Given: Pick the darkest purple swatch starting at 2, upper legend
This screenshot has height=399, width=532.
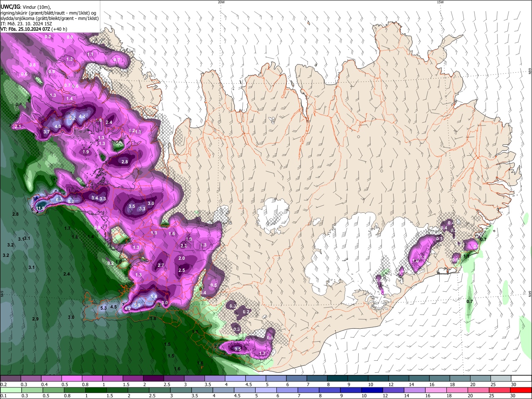Looking at the screenshot, I should pos(153,378).
